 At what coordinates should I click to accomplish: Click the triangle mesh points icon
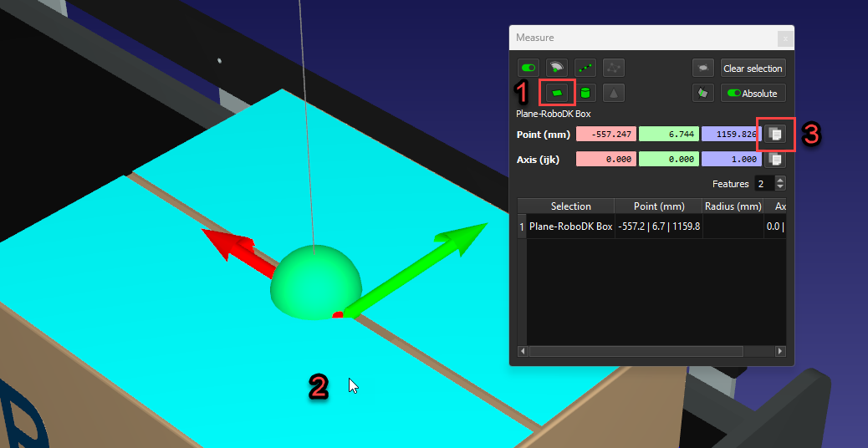[x=613, y=69]
